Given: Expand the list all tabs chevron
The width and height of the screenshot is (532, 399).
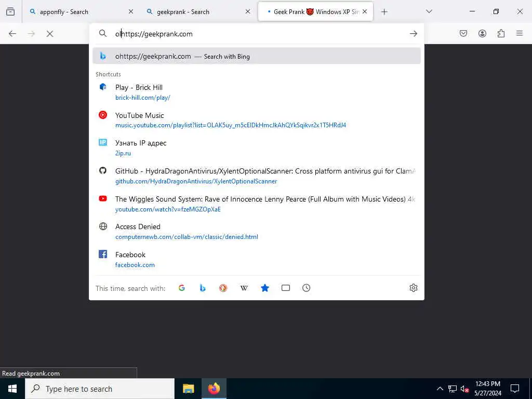Looking at the screenshot, I should (429, 11).
